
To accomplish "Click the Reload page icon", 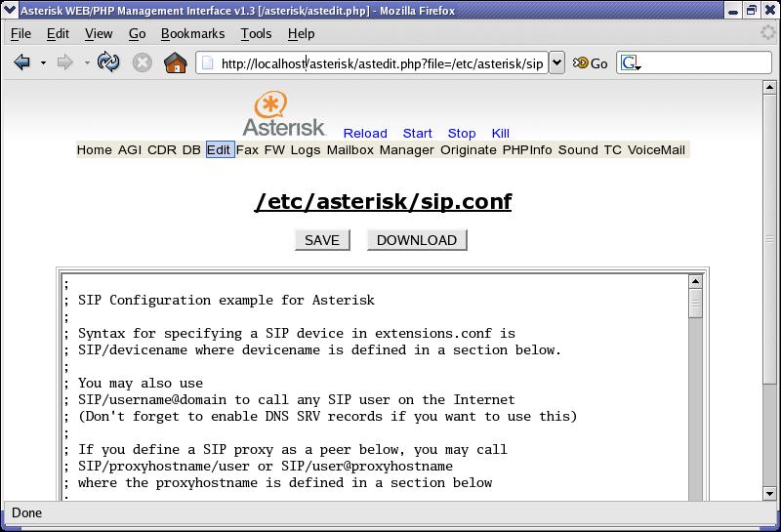I will point(108,62).
